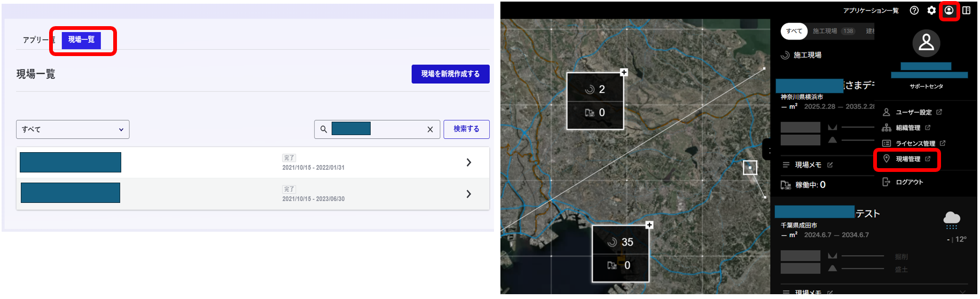Open the すべて filter dropdown
This screenshot has width=980, height=299.
coord(73,129)
